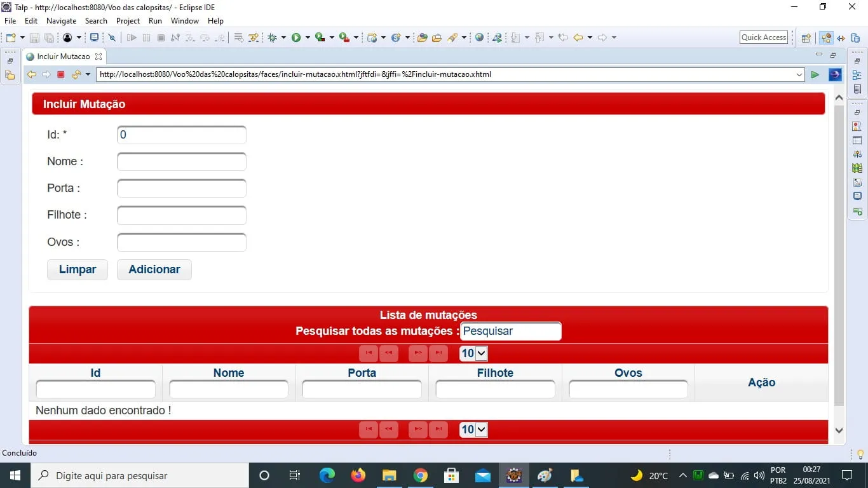Viewport: 868px width, 488px height.
Task: Click the Adicionar button
Action: pyautogui.click(x=154, y=269)
